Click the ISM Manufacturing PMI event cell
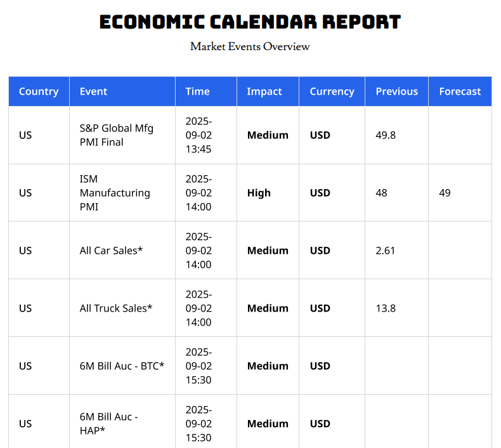501x448 pixels. (115, 193)
